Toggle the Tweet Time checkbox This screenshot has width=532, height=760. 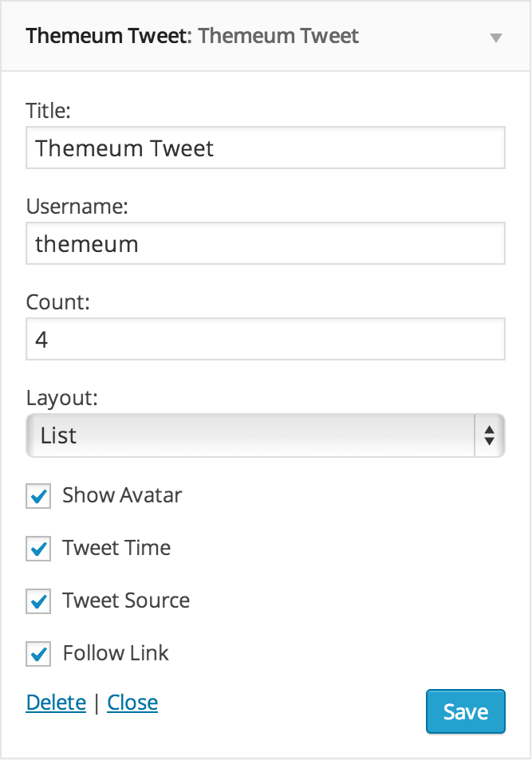(x=38, y=549)
